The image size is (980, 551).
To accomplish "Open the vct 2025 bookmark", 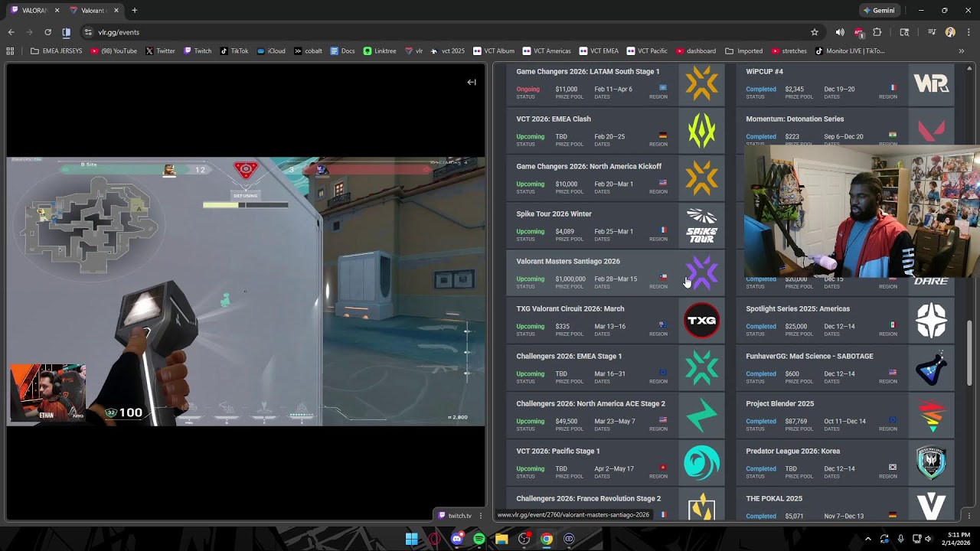I will 448,51.
